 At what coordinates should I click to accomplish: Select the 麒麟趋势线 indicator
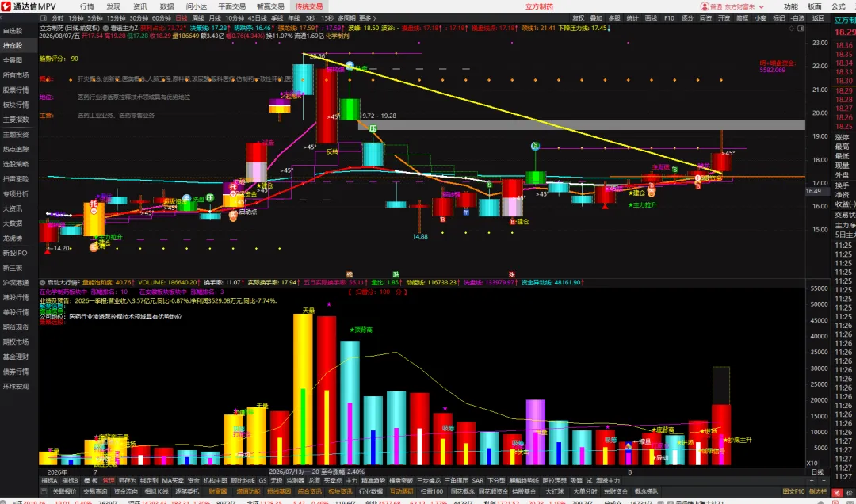coord(525,481)
